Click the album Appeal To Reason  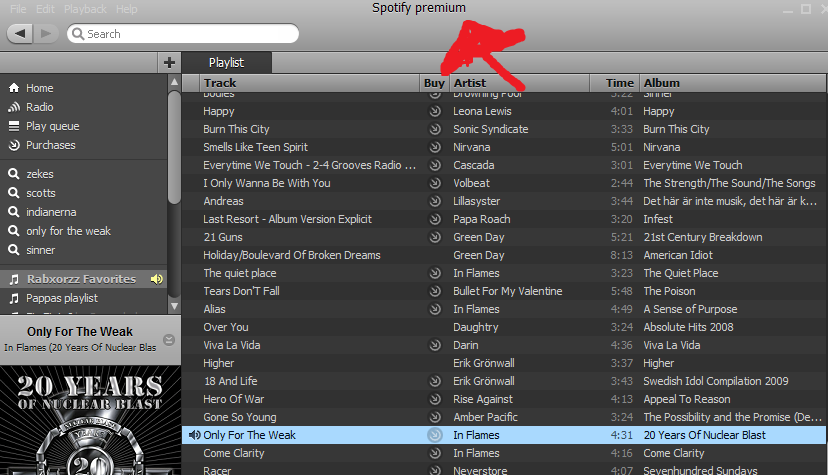coord(686,399)
